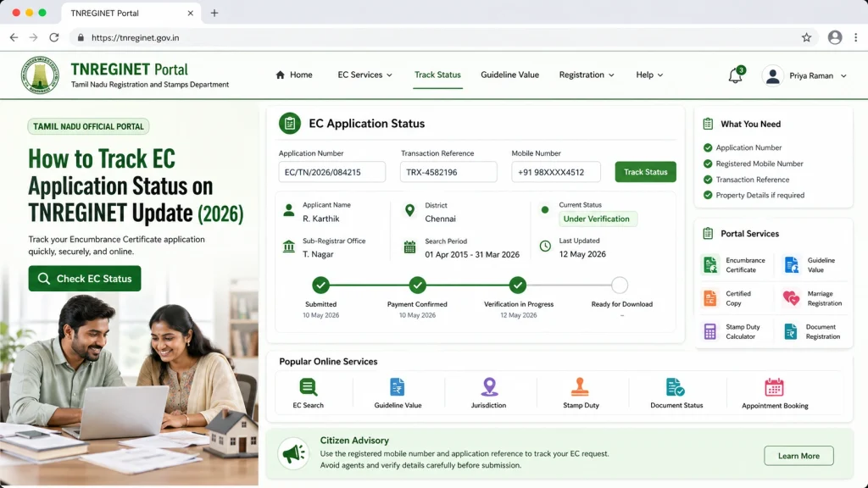
Task: Click the Transaction Reference checklist item
Action: tap(746, 180)
